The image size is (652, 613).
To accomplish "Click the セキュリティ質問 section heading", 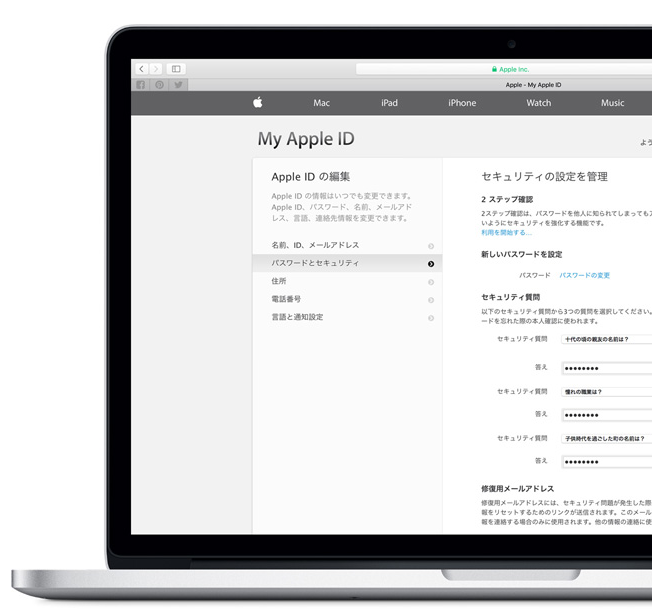I will [x=510, y=297].
